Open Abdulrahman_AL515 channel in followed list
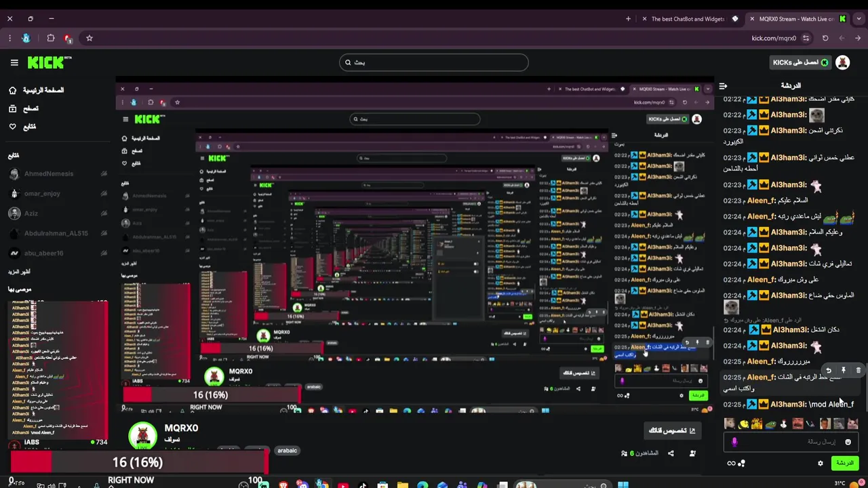868x488 pixels. 57,233
